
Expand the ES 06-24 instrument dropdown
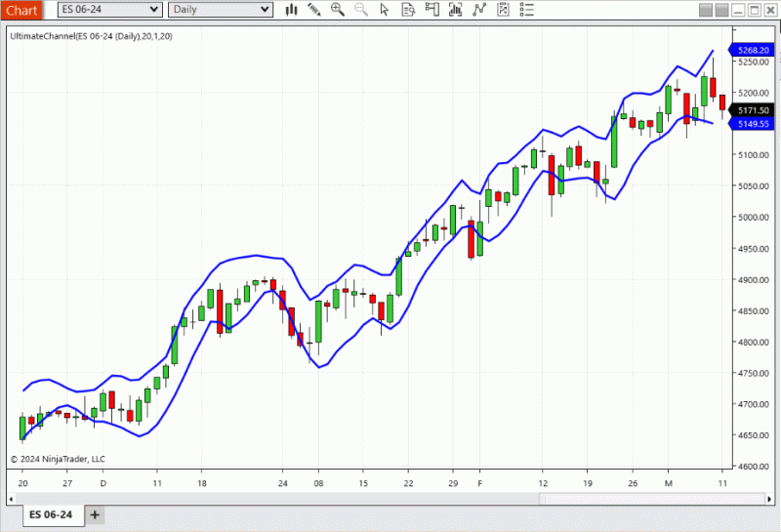pyautogui.click(x=109, y=10)
